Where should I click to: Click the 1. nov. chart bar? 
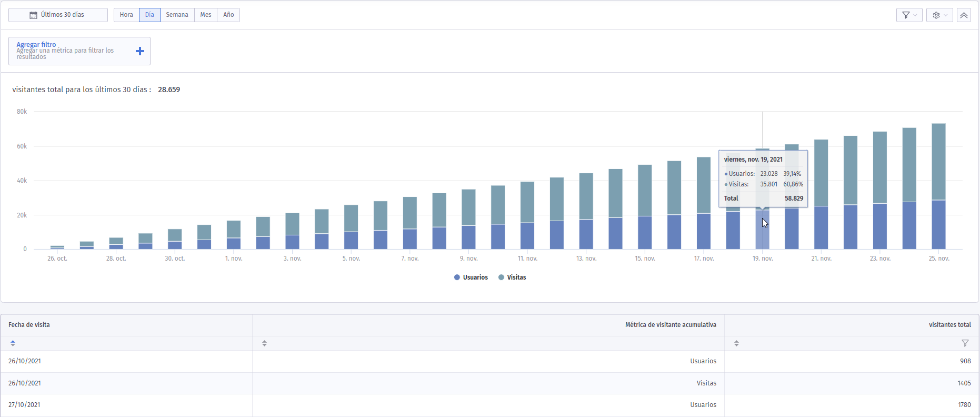point(234,235)
